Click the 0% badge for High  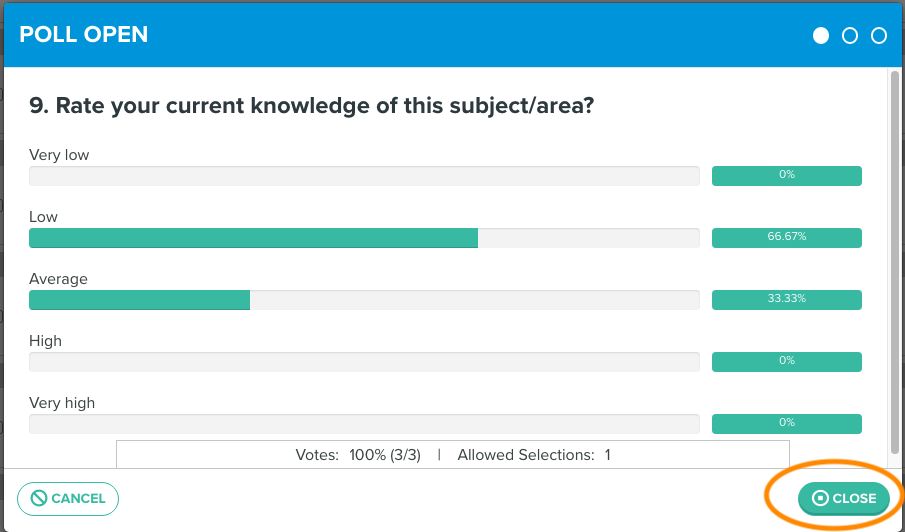tap(787, 362)
